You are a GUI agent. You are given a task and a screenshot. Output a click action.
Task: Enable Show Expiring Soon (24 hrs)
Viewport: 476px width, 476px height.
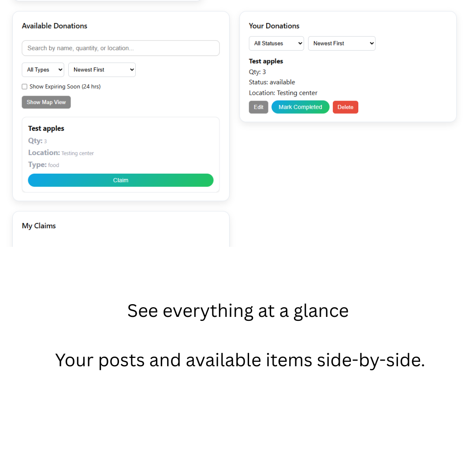[x=24, y=86]
